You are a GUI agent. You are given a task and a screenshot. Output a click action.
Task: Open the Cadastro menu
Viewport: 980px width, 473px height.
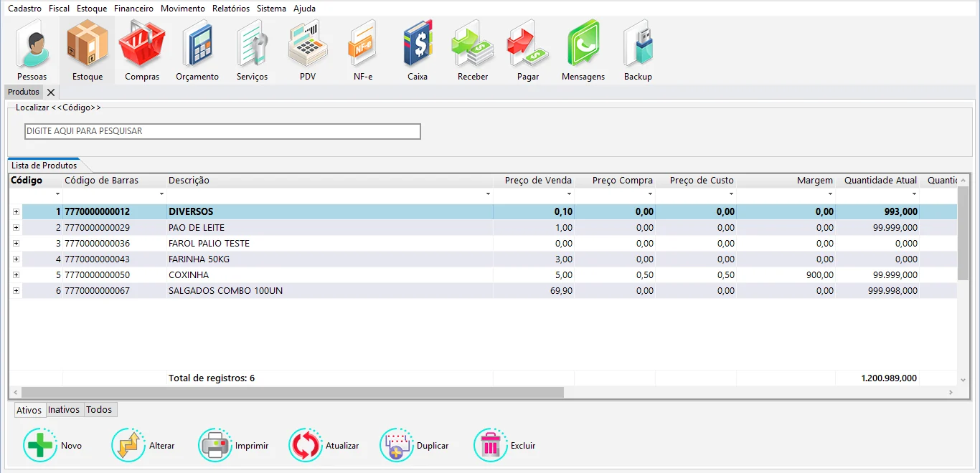[24, 9]
